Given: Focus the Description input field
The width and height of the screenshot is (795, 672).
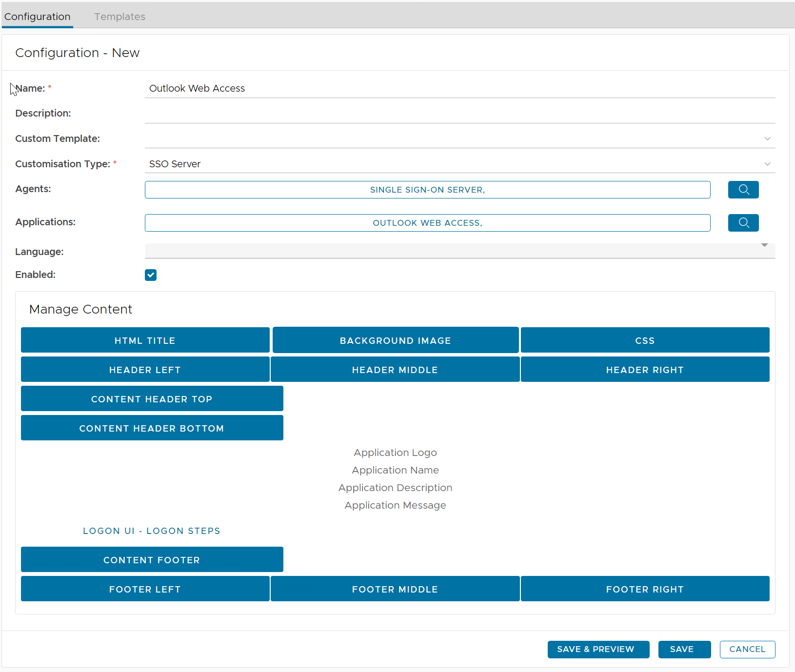Looking at the screenshot, I should (x=459, y=114).
